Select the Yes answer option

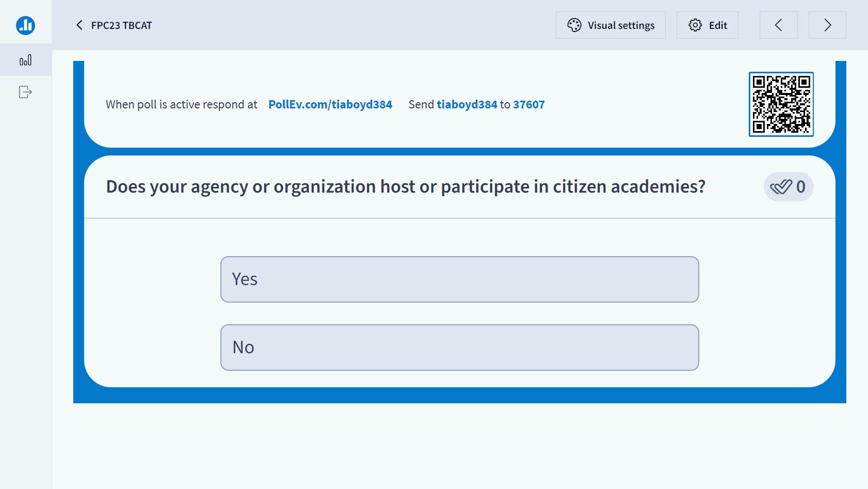point(459,279)
